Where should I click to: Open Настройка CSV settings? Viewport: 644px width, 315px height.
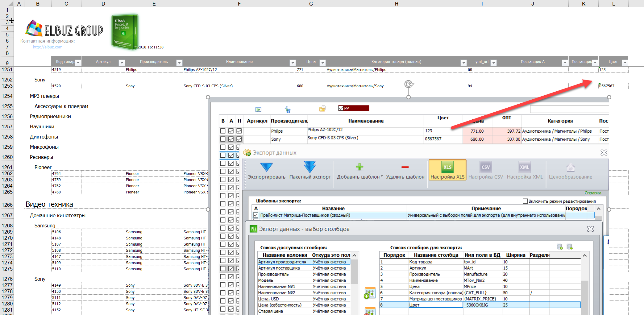[485, 170]
